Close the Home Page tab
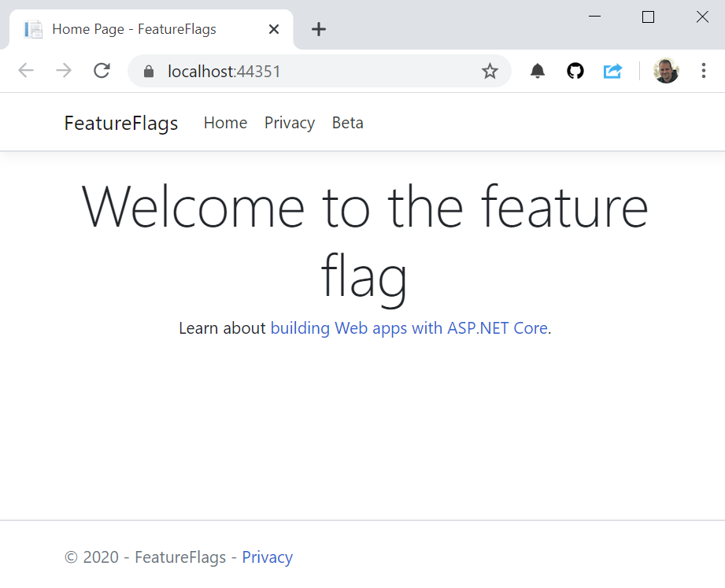 (273, 28)
